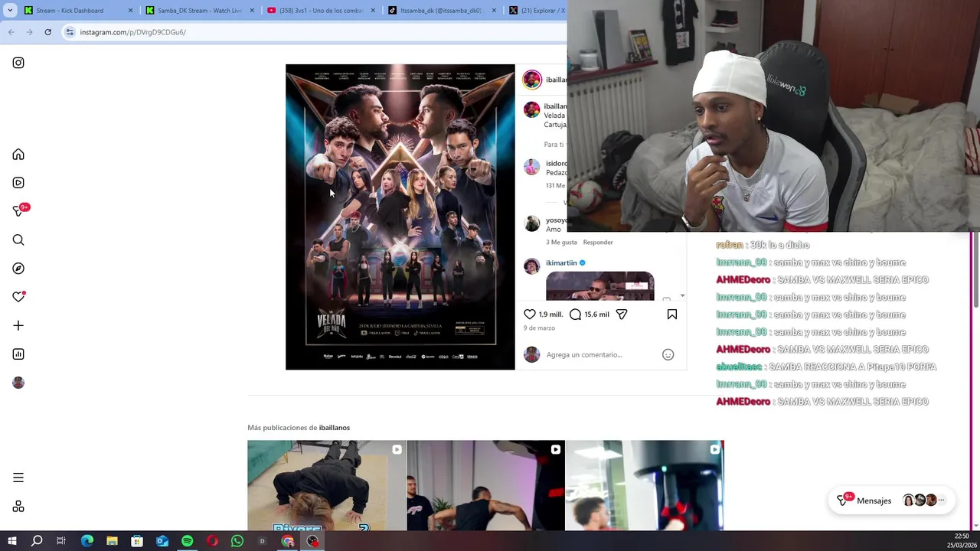Screen dimensions: 980x551
Task: Open Instagram logo in sidebar
Action: [x=18, y=63]
